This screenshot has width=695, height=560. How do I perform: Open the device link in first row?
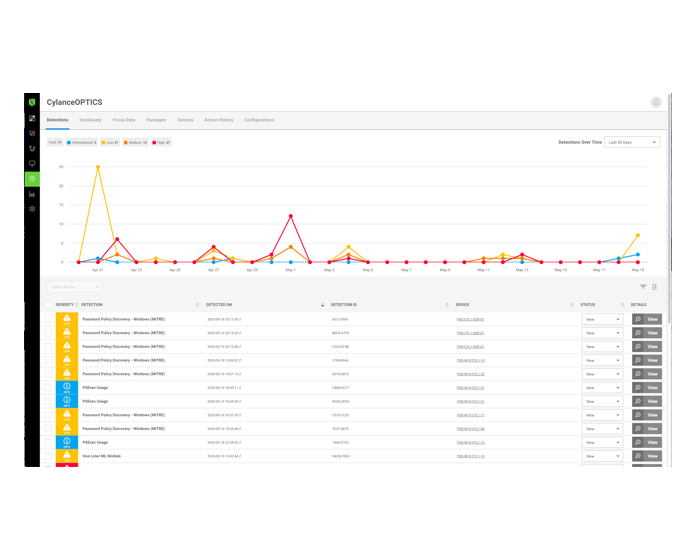pyautogui.click(x=470, y=319)
